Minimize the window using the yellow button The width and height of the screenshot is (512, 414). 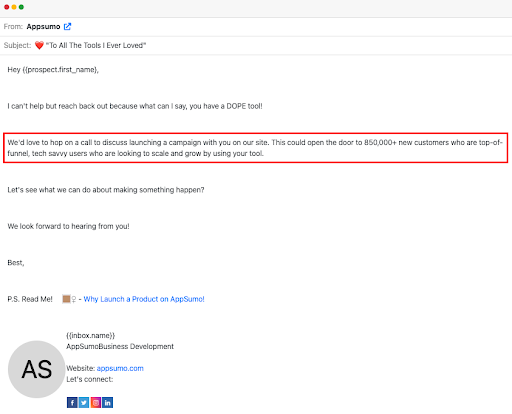coord(14,7)
